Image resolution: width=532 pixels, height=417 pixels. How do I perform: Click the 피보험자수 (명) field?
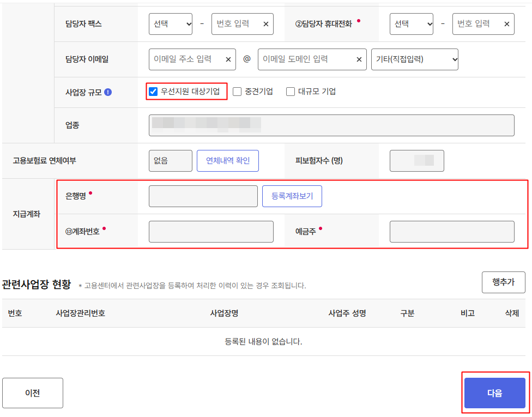pos(416,161)
